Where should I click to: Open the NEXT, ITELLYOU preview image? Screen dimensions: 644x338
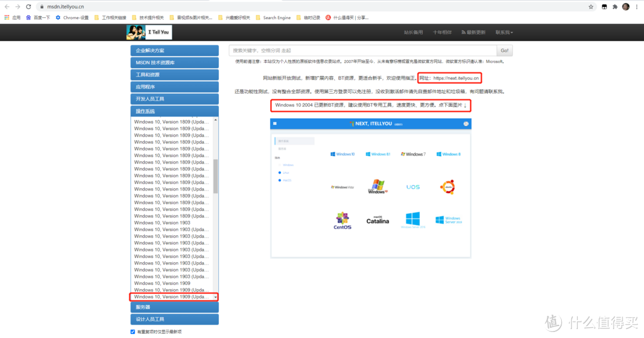coord(370,188)
